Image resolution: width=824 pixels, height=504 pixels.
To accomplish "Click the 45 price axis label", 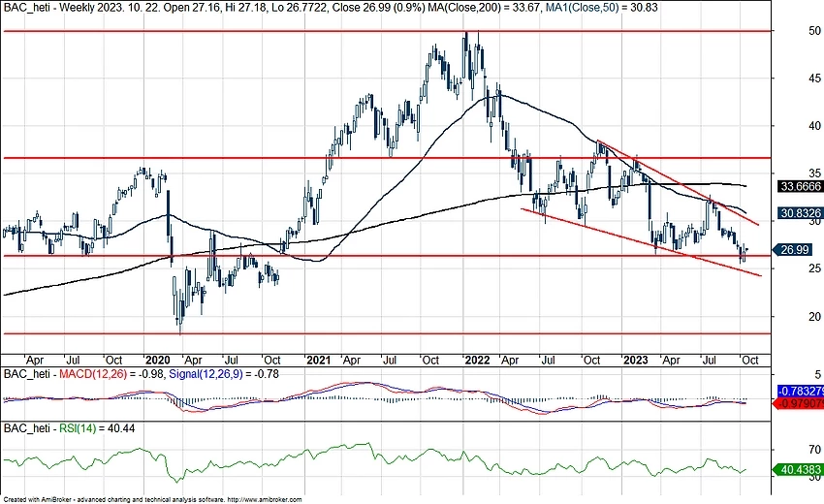I will (814, 79).
